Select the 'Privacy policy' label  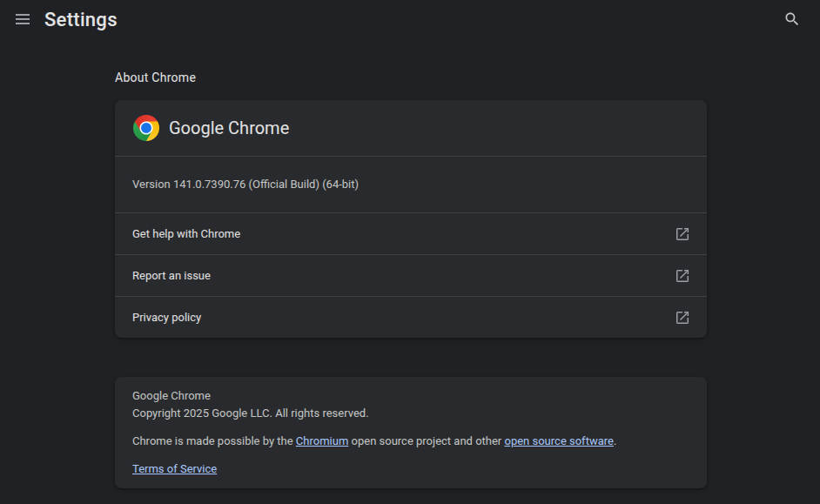pyautogui.click(x=166, y=318)
